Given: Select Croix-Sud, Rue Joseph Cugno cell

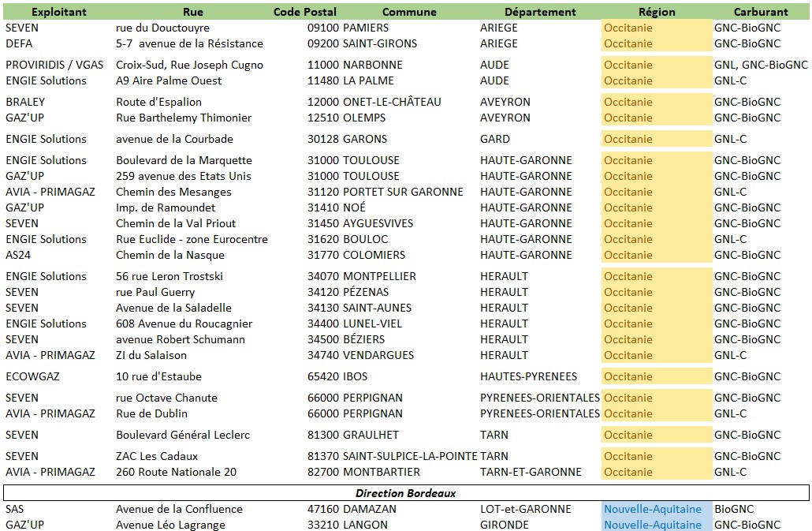Looking at the screenshot, I should tap(189, 65).
